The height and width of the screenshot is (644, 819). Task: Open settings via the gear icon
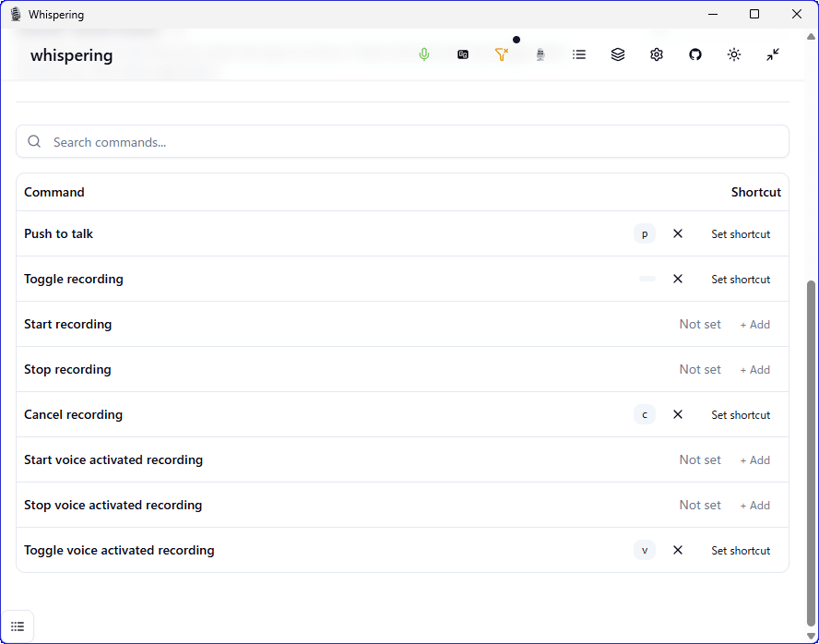657,54
